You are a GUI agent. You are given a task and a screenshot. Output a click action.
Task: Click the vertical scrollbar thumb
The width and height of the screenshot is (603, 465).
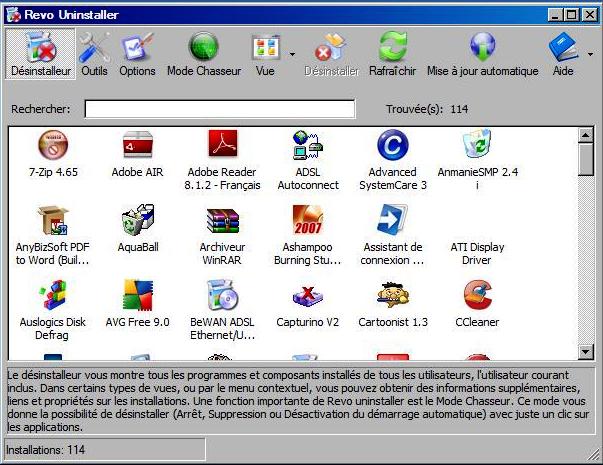coord(586,160)
